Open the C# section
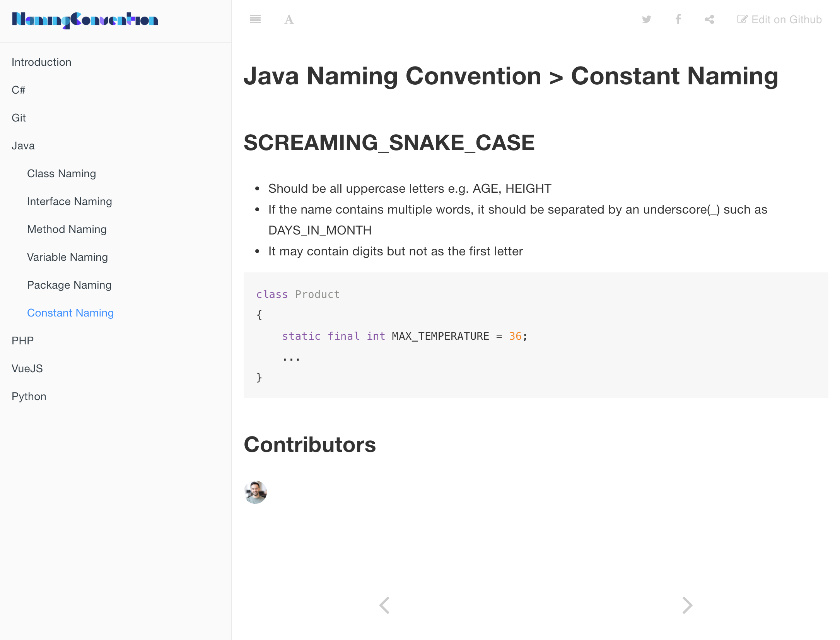The height and width of the screenshot is (640, 840). pyautogui.click(x=19, y=90)
